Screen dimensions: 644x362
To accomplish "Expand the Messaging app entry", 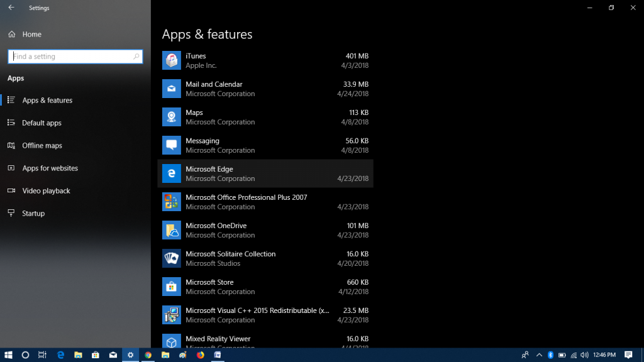I will tap(264, 145).
